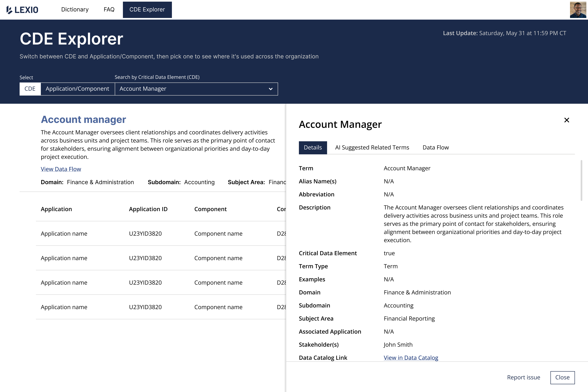Click the Financial Reporting subject area value
The width and height of the screenshot is (588, 392).
[409, 318]
